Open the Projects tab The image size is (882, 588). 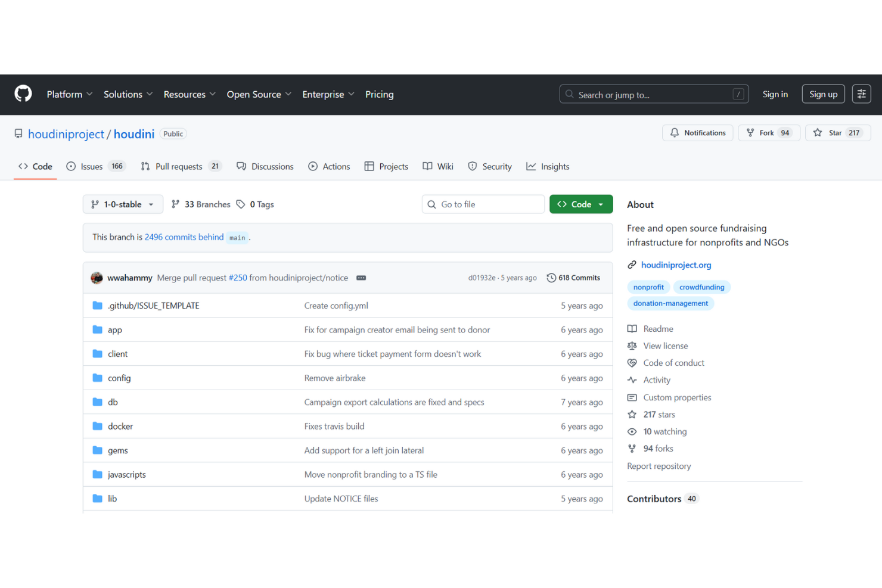pyautogui.click(x=386, y=166)
